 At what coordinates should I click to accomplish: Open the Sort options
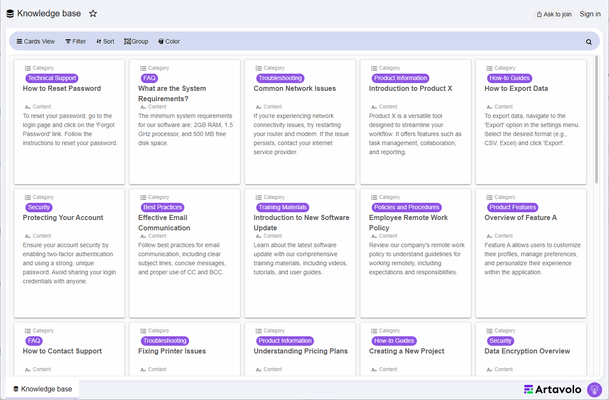(105, 42)
